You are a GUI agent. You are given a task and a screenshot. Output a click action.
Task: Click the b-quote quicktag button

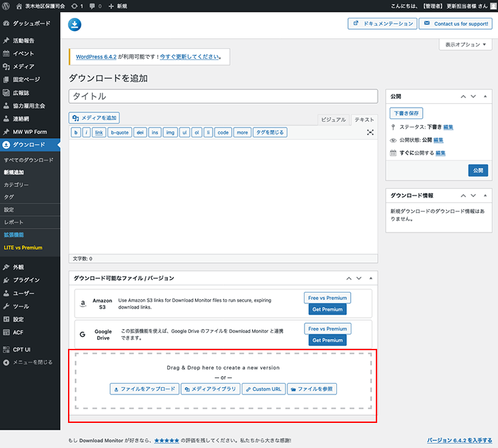[x=120, y=132]
